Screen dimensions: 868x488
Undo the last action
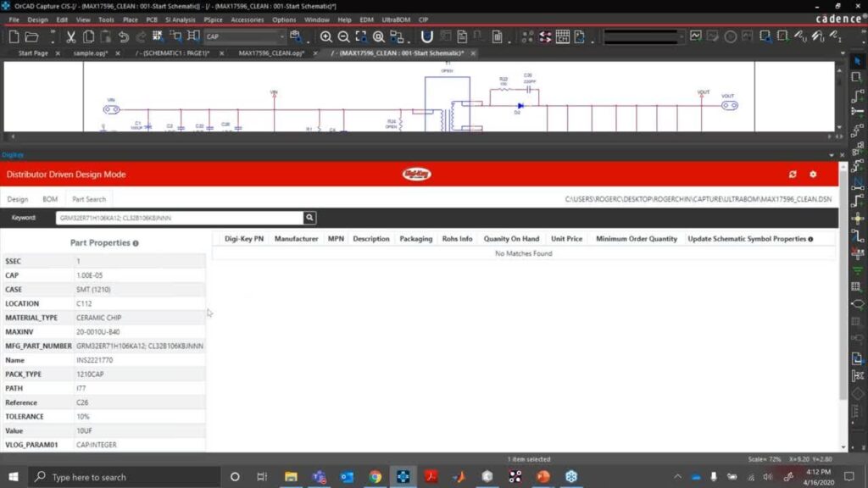(x=124, y=37)
